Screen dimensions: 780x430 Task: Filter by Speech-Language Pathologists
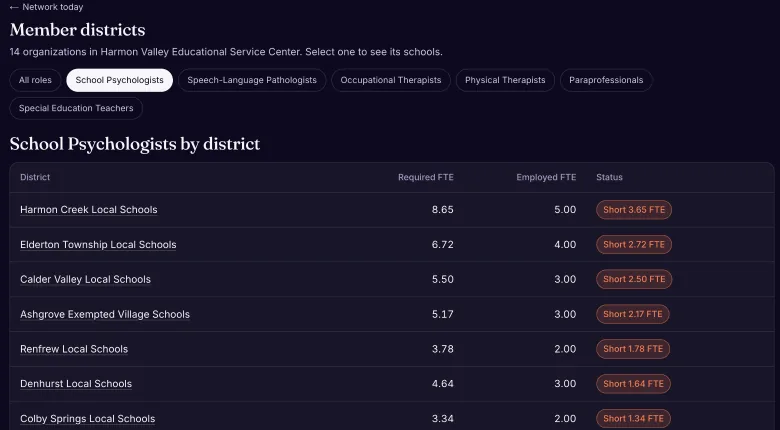pos(252,80)
